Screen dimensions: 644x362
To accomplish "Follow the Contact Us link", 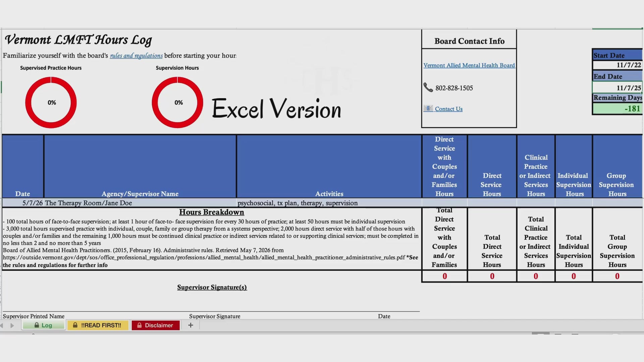I will click(x=449, y=109).
